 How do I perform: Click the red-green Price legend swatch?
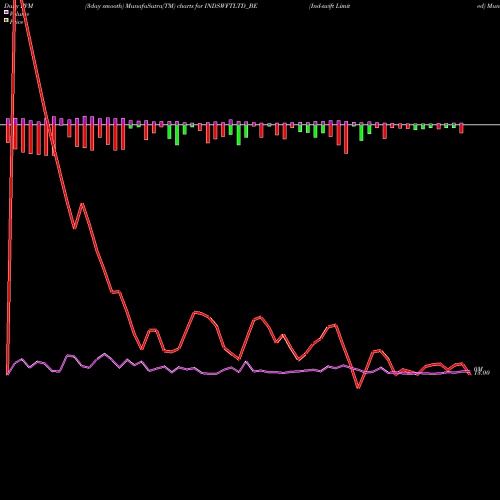(6, 21)
